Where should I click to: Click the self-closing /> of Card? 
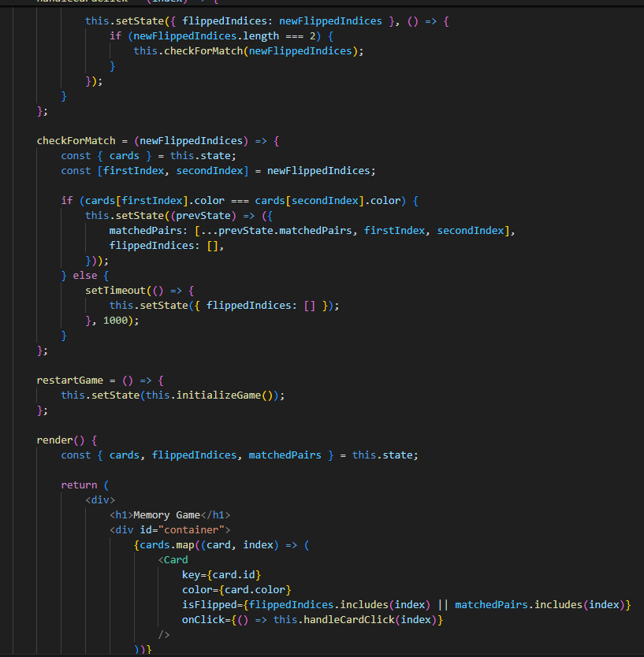tap(164, 635)
